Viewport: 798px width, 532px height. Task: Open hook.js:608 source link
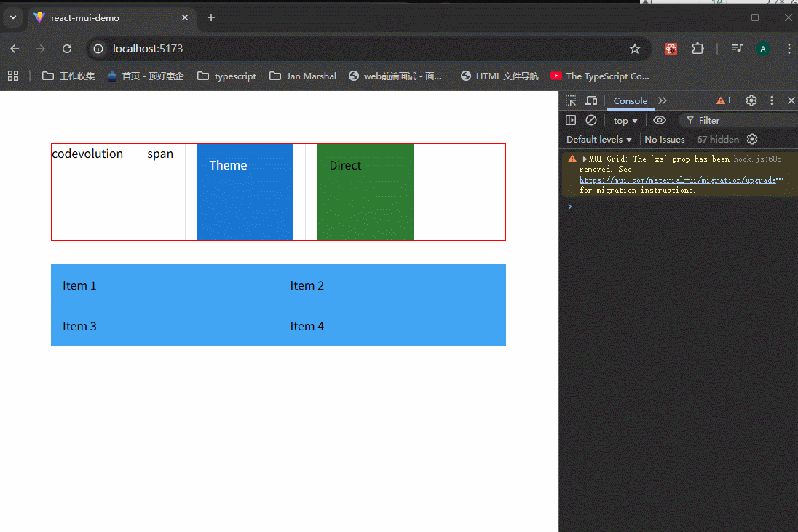[x=757, y=159]
